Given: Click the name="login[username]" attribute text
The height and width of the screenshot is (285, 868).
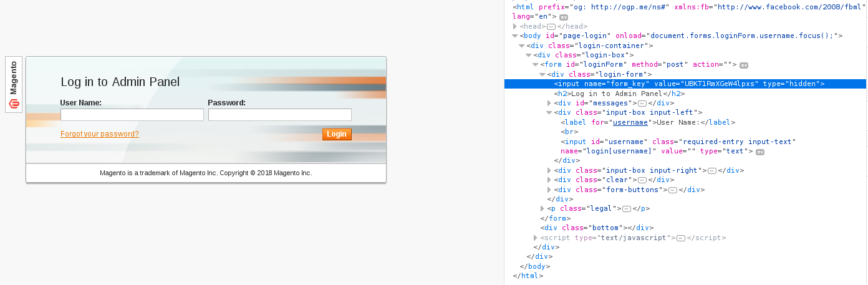Looking at the screenshot, I should click(x=608, y=151).
